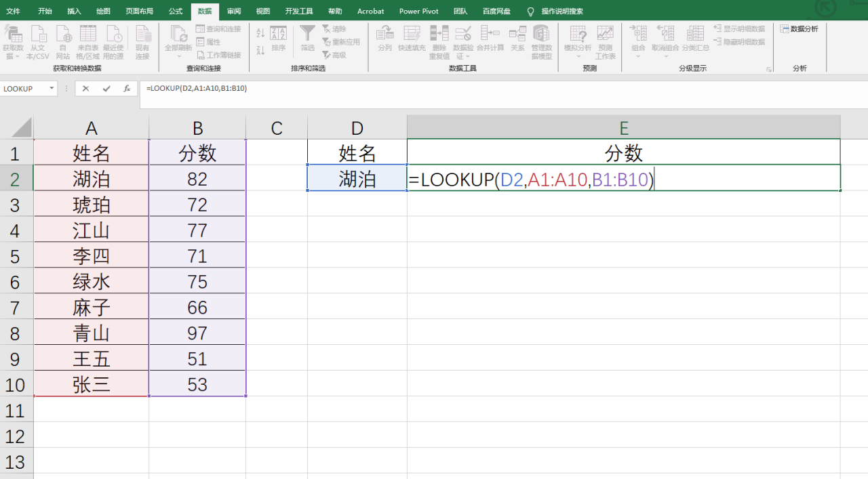868x479 pixels.
Task: Click the 删除重复值 icon
Action: point(439,42)
